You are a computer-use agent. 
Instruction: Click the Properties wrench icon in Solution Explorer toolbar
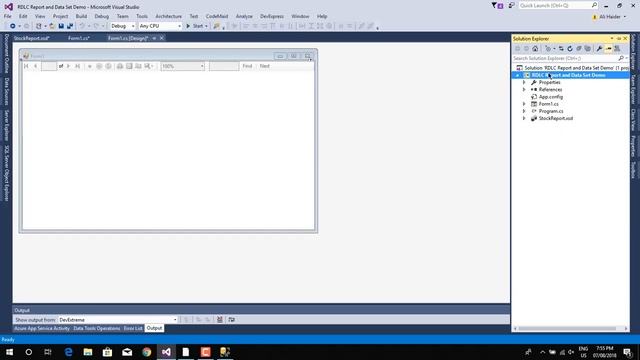tap(599, 49)
